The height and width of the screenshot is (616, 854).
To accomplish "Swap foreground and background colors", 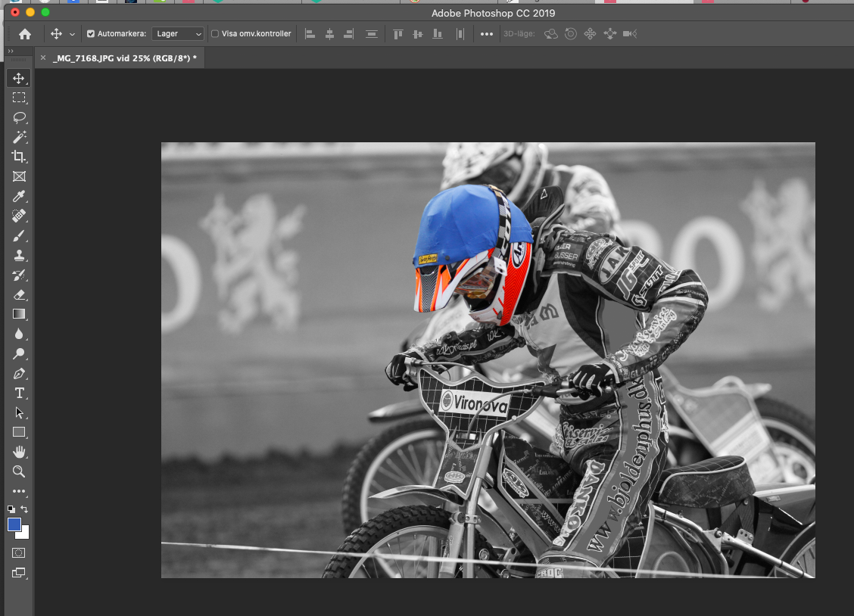I will (x=24, y=509).
